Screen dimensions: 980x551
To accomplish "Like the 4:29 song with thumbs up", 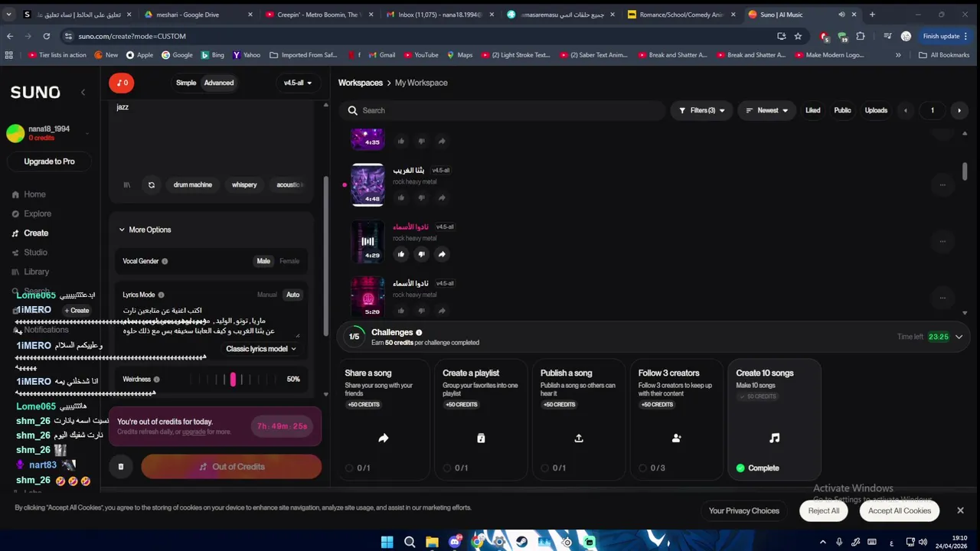I will pyautogui.click(x=400, y=254).
